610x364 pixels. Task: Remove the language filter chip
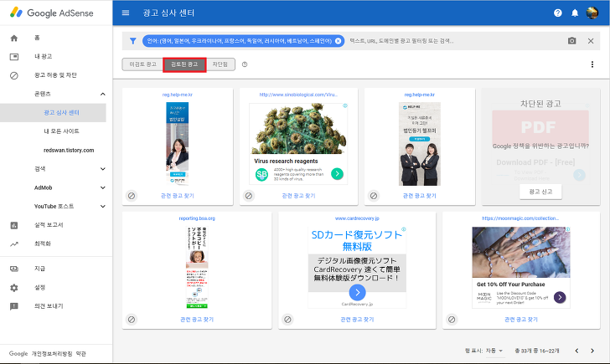click(x=338, y=41)
